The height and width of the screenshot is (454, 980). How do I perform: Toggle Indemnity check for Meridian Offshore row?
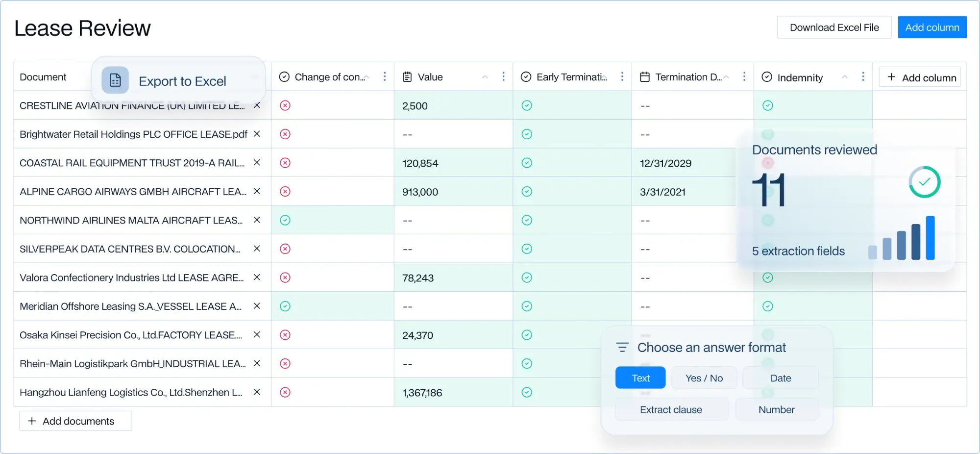coord(768,306)
